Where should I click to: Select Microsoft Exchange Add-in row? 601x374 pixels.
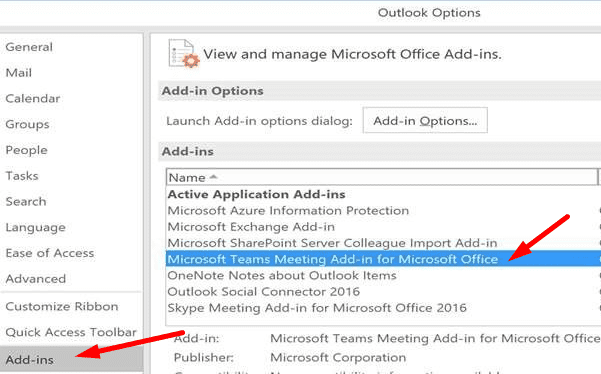383,227
